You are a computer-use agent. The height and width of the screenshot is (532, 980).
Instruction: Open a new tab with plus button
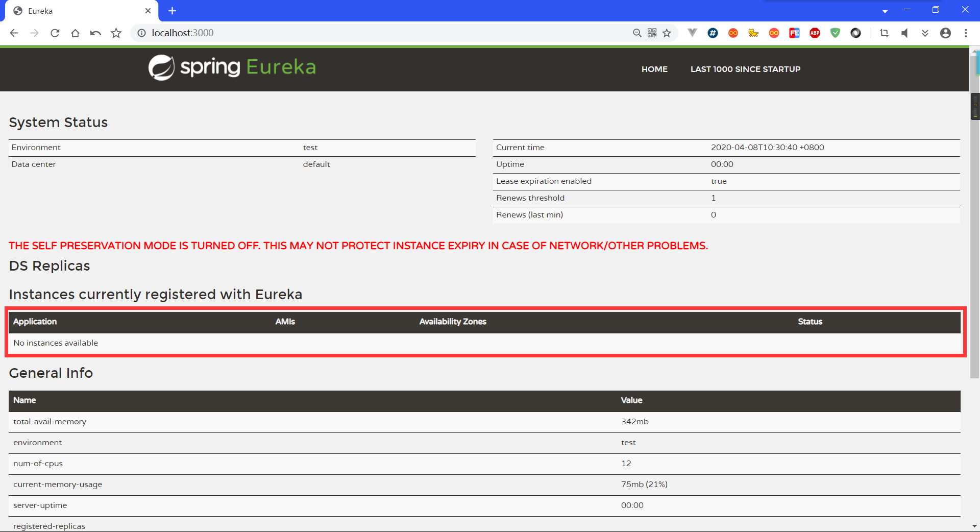coord(172,11)
